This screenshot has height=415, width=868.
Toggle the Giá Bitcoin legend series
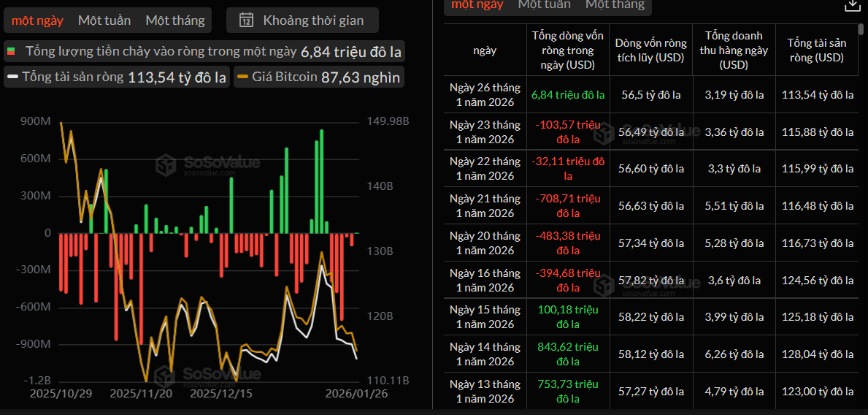318,77
